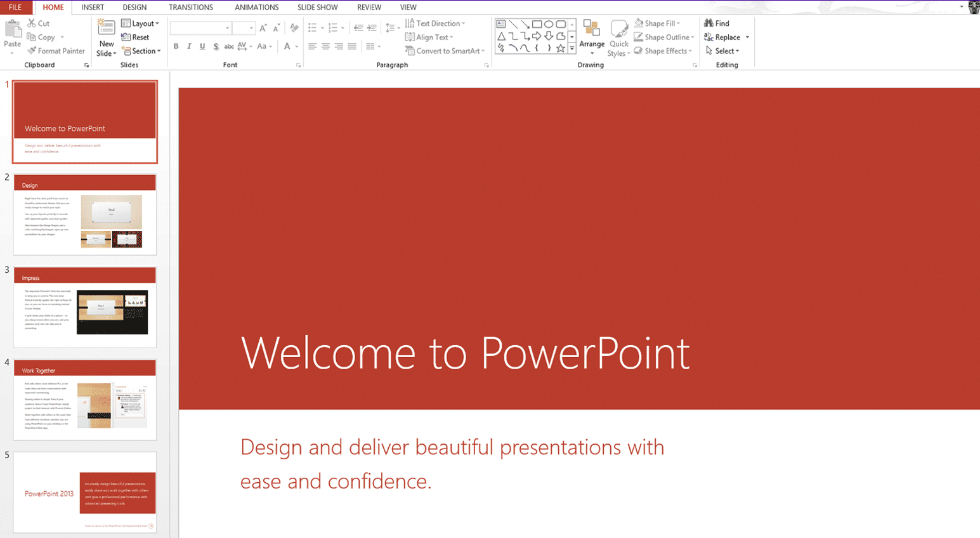Open Convert to SmartArt dropdown
The height and width of the screenshot is (538, 980).
(445, 51)
